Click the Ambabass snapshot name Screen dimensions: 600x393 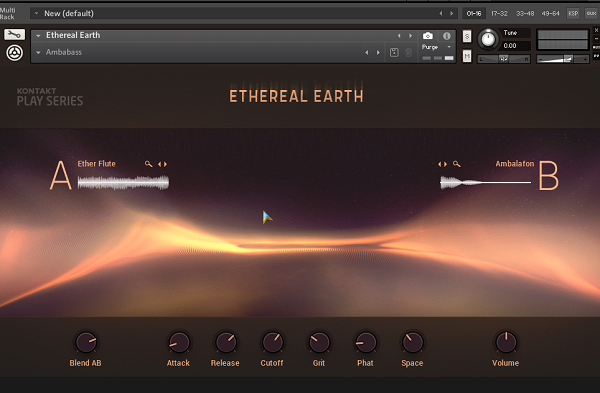tap(64, 52)
